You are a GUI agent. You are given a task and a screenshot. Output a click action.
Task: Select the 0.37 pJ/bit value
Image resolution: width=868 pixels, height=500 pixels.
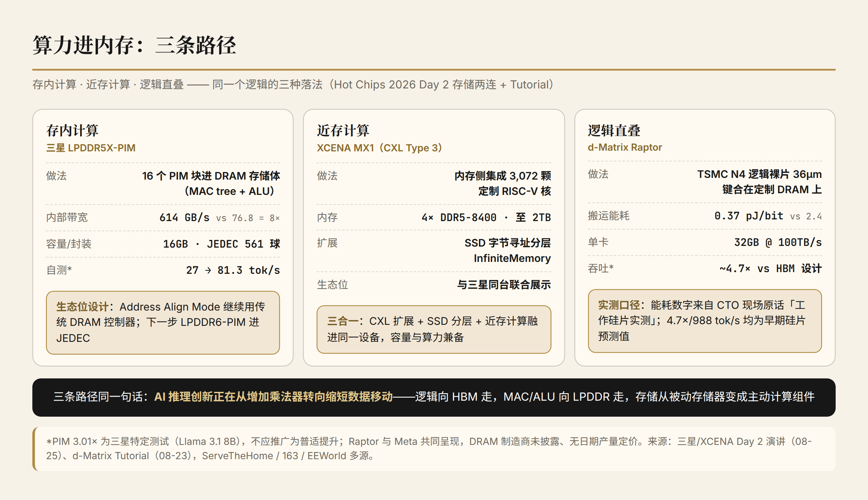(749, 216)
